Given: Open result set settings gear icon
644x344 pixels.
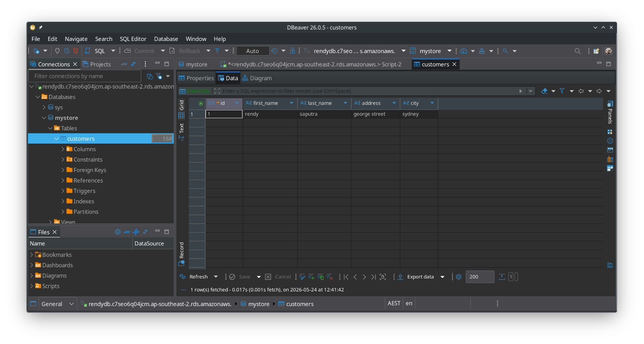Looking at the screenshot, I should point(459,277).
